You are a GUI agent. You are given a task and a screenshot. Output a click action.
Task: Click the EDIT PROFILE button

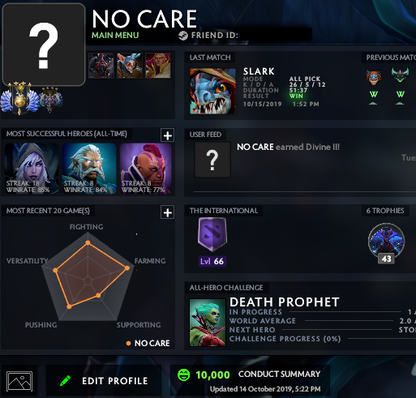coord(104,381)
